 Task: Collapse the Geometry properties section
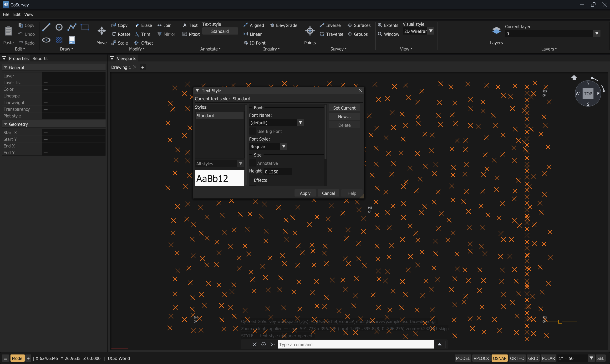(5, 124)
